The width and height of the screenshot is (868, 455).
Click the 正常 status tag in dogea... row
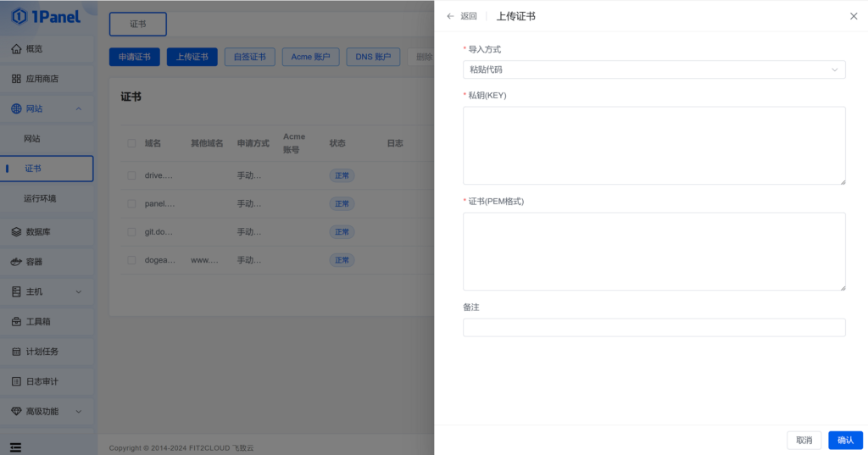(x=342, y=260)
